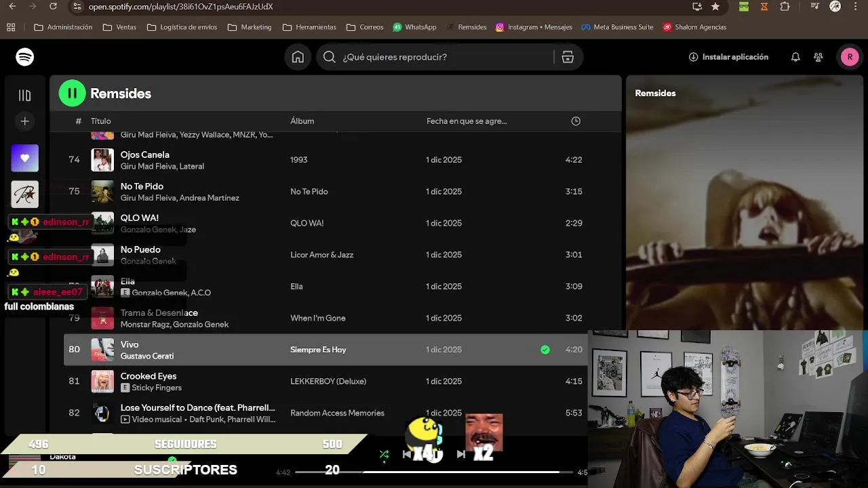Open Remsides title in now-playing panel
This screenshot has height=488, width=868.
click(x=655, y=94)
